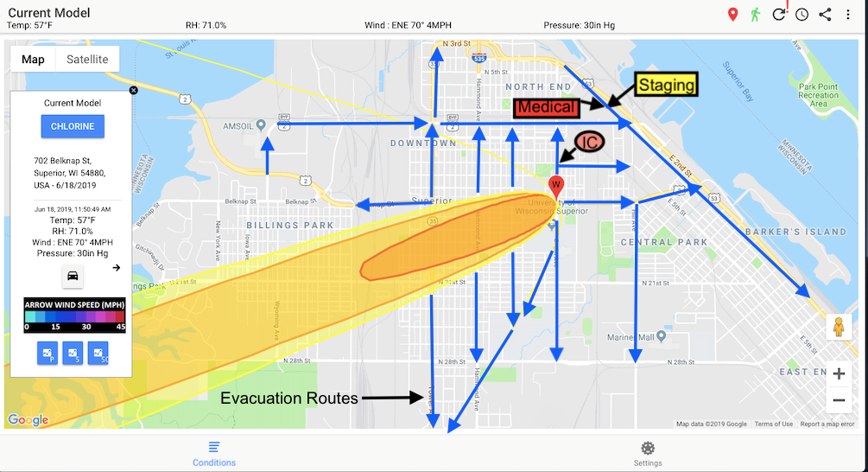Click the Street View pegman icon
This screenshot has width=868, height=472.
click(x=839, y=327)
